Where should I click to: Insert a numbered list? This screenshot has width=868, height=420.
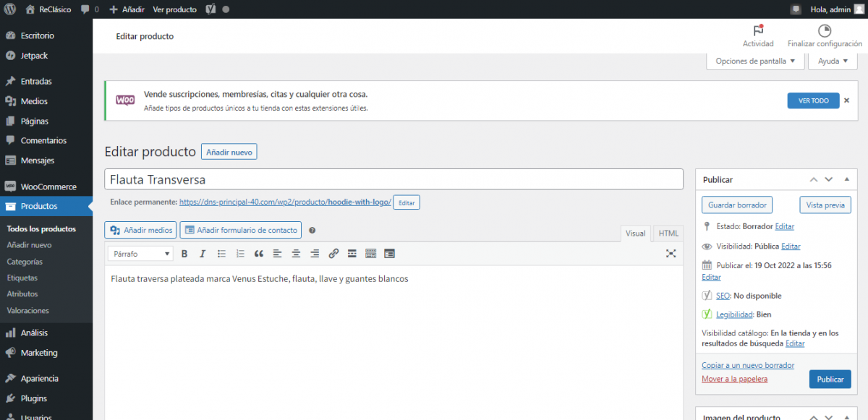coord(240,254)
